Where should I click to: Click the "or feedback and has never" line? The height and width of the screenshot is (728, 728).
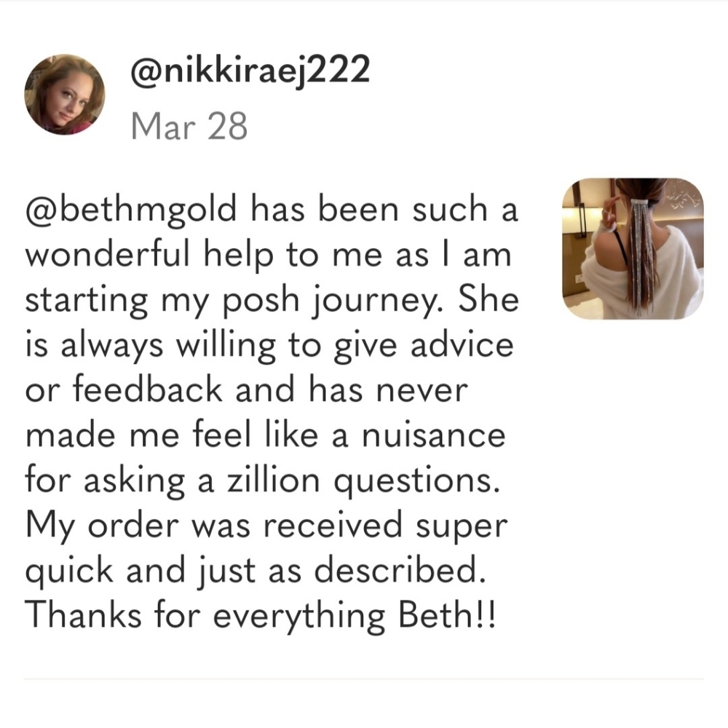click(244, 390)
